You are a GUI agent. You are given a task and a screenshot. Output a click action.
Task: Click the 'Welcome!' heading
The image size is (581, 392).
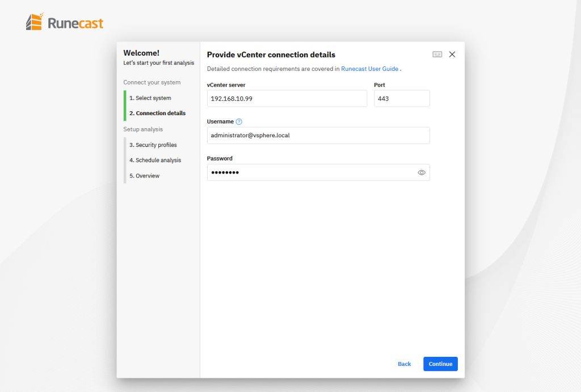click(x=141, y=53)
